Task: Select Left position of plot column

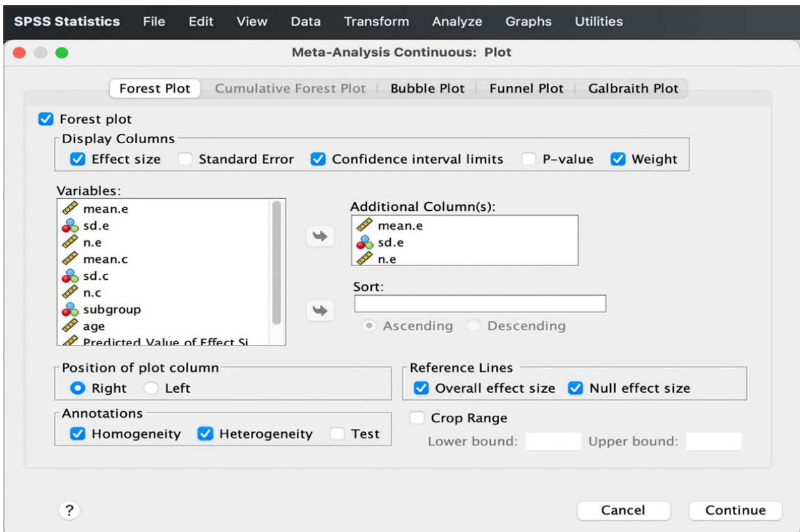Action: tap(152, 388)
